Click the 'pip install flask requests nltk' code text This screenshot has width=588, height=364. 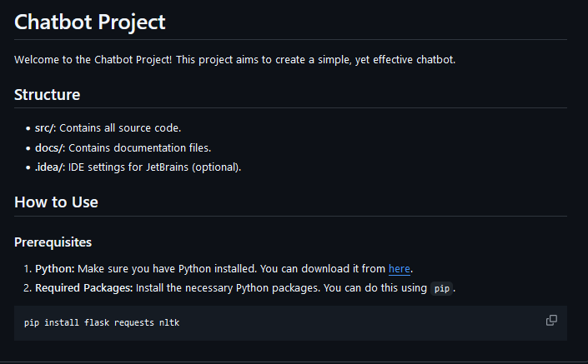coord(102,323)
